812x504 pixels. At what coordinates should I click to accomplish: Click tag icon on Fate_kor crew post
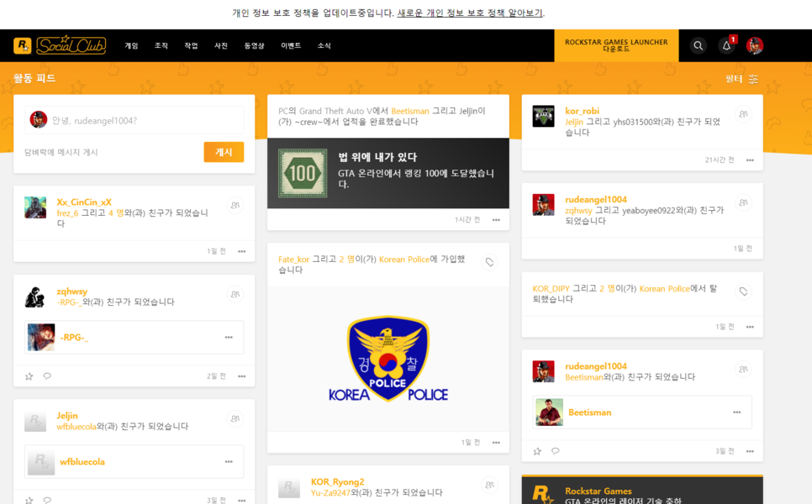(489, 262)
